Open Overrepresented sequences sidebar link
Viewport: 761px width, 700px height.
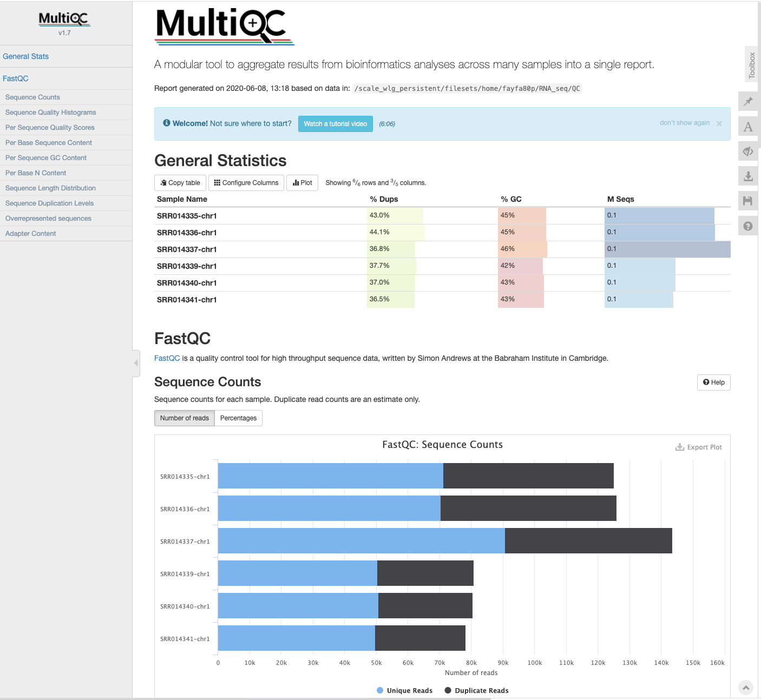pos(48,219)
